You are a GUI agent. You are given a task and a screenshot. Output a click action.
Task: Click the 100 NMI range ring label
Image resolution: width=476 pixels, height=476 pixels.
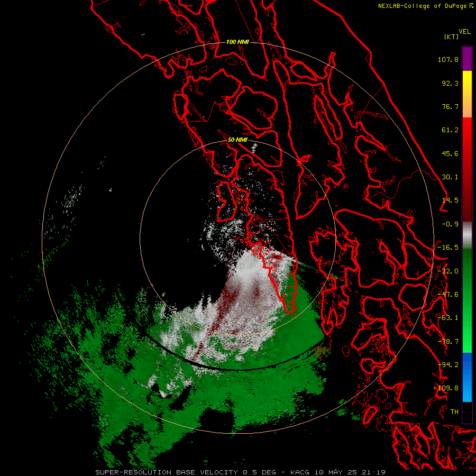pyautogui.click(x=237, y=42)
